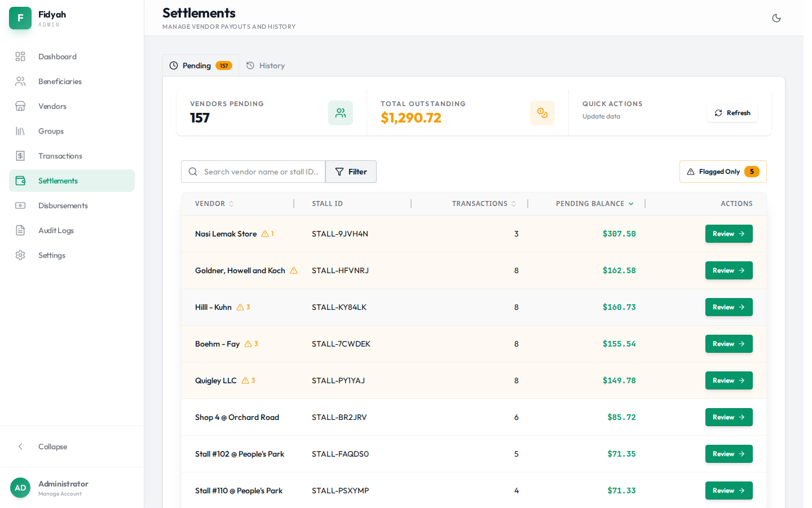Screen dimensions: 812x508
Task: Review Nasi Lemak Store settlement
Action: click(729, 234)
